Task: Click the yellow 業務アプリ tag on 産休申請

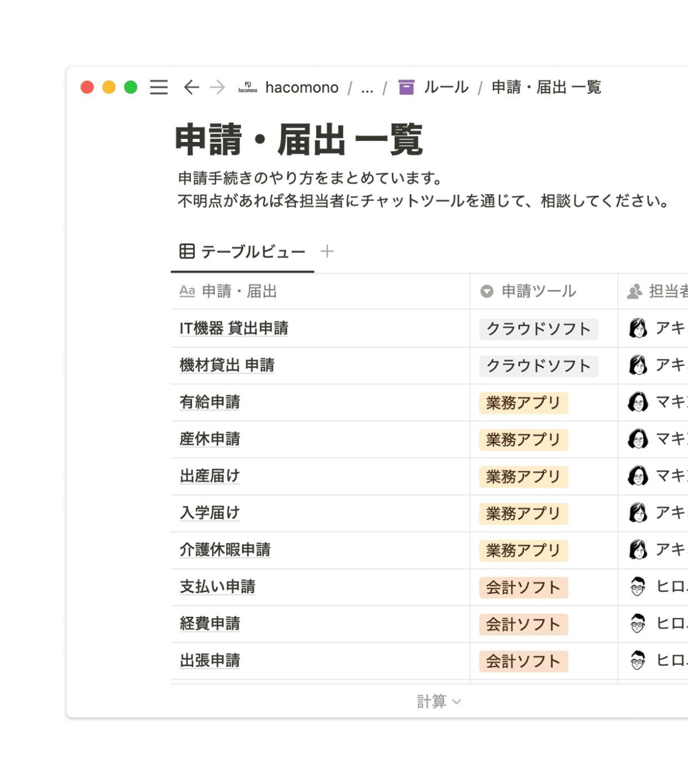Action: tap(523, 440)
